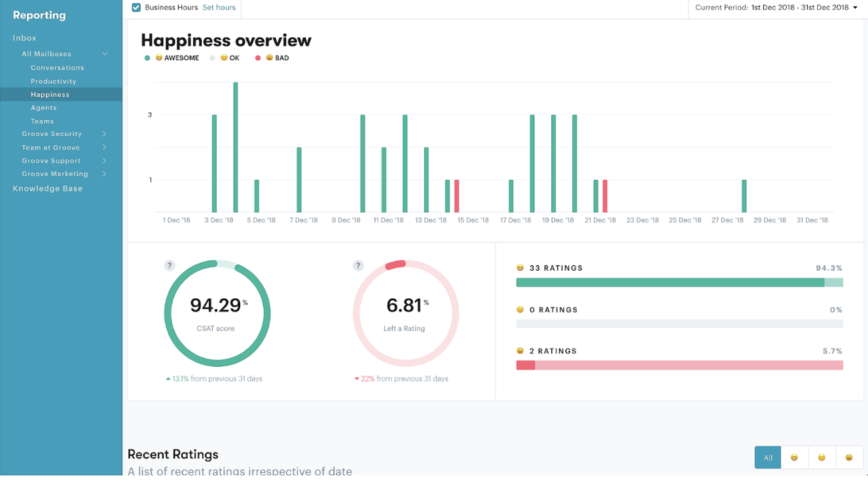Click the green 33 ratings progress bar

(x=679, y=283)
